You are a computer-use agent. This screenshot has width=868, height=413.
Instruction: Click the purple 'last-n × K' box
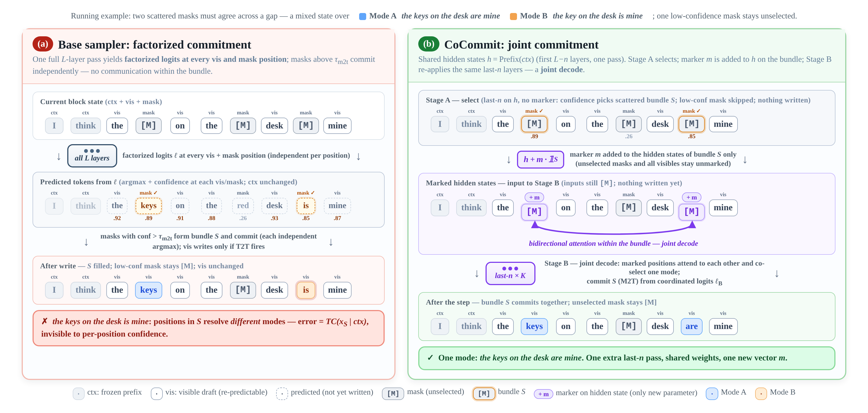tap(510, 273)
